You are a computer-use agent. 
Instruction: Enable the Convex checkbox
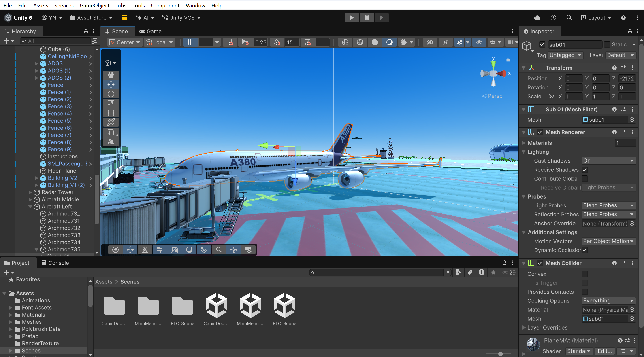pyautogui.click(x=584, y=274)
